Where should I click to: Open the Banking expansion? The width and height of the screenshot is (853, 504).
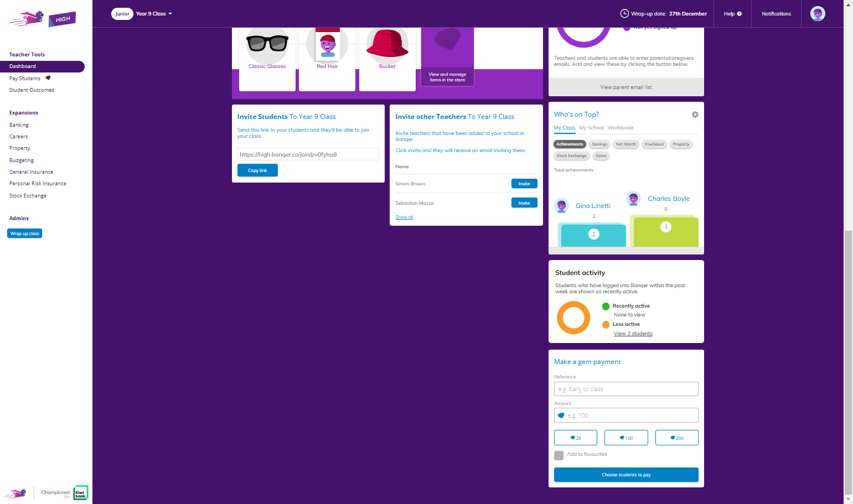[x=19, y=125]
